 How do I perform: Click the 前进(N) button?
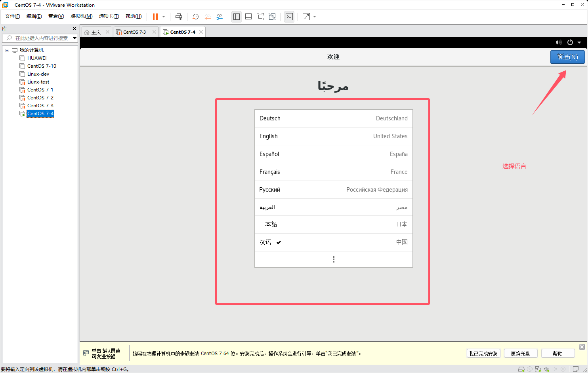pyautogui.click(x=567, y=57)
